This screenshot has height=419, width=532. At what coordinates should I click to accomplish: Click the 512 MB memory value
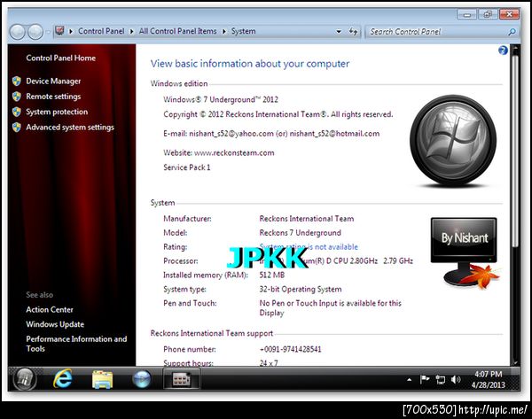click(272, 275)
